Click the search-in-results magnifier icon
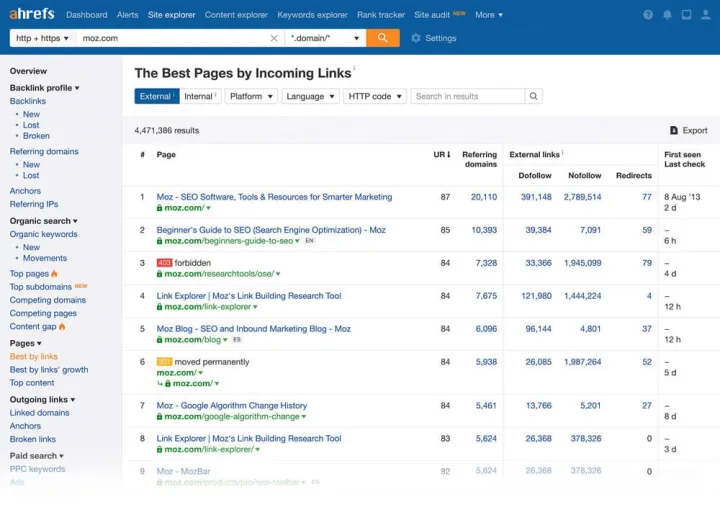The height and width of the screenshot is (510, 720). coord(533,96)
